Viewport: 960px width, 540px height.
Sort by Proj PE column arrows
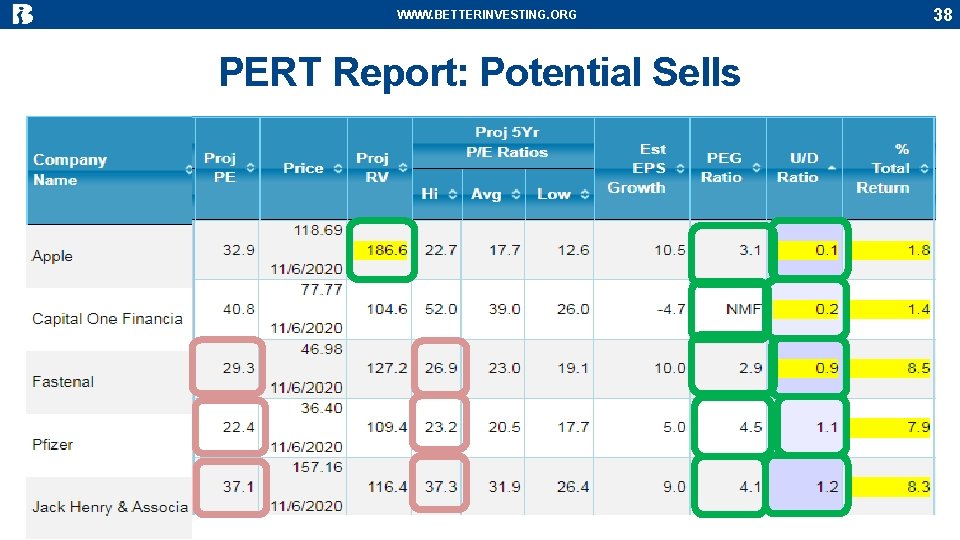(250, 168)
